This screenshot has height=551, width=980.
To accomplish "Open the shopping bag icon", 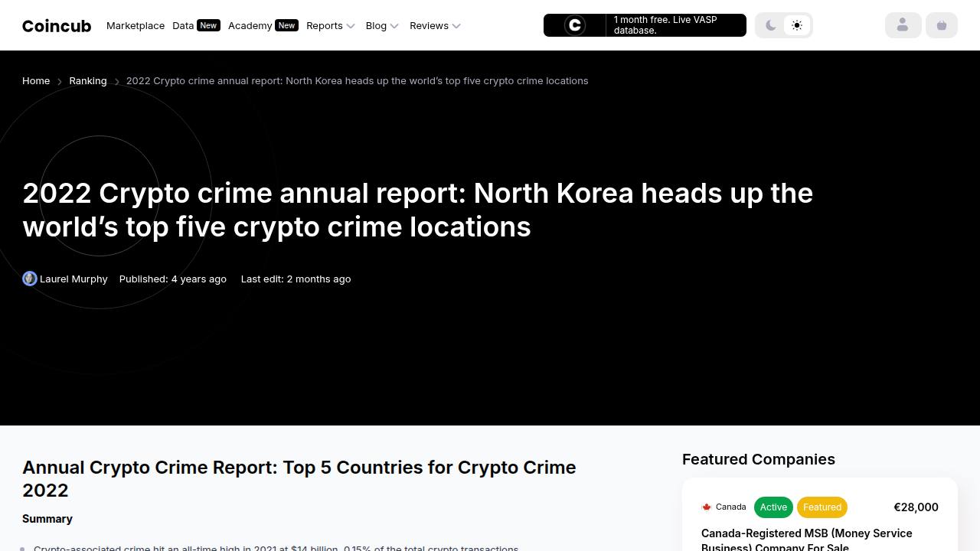I will (x=942, y=25).
